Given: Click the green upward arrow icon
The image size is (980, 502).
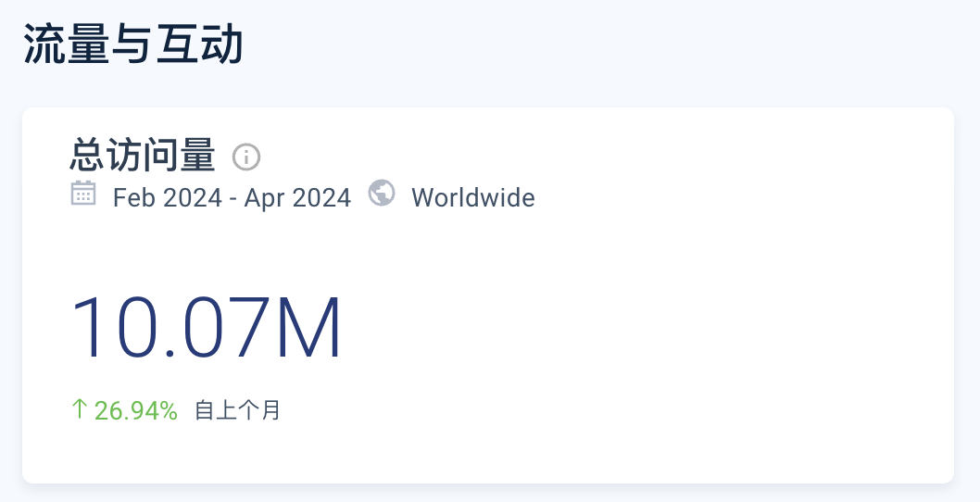Looking at the screenshot, I should click(x=79, y=409).
